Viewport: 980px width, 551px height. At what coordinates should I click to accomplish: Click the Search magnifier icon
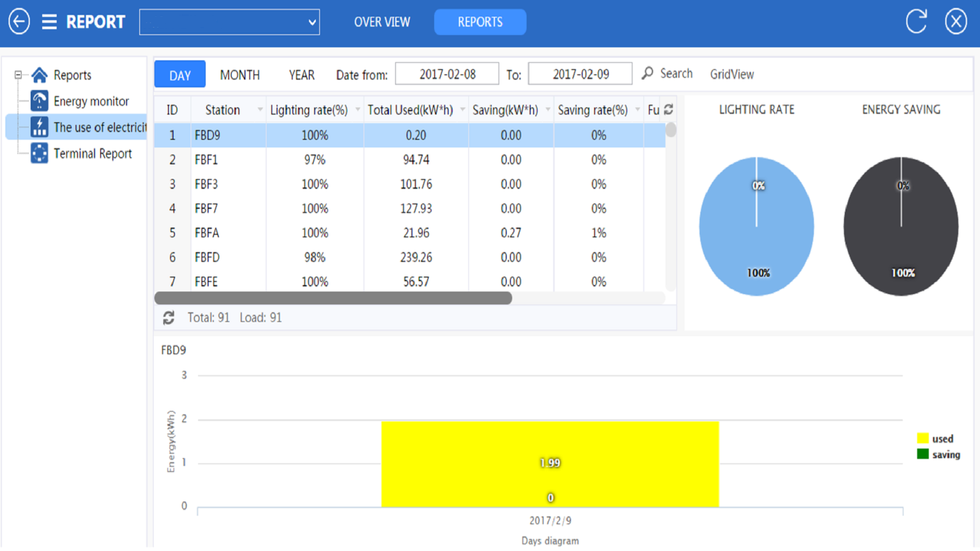[x=647, y=73]
